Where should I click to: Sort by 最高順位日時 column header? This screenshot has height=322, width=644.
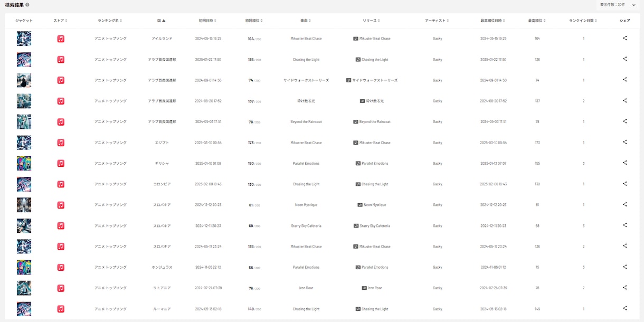tap(493, 21)
